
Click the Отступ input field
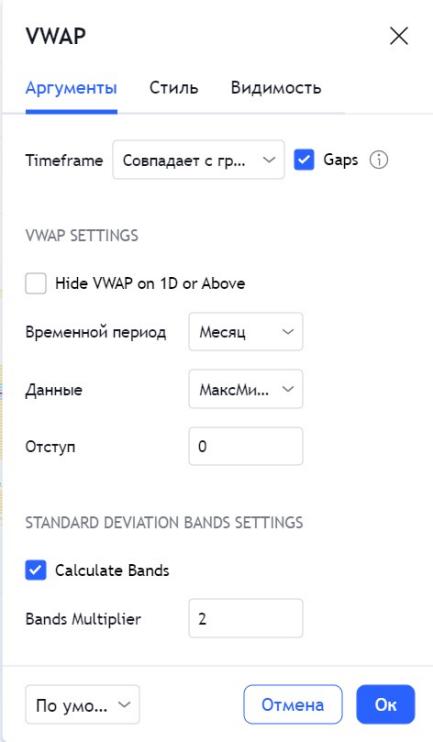tap(246, 446)
